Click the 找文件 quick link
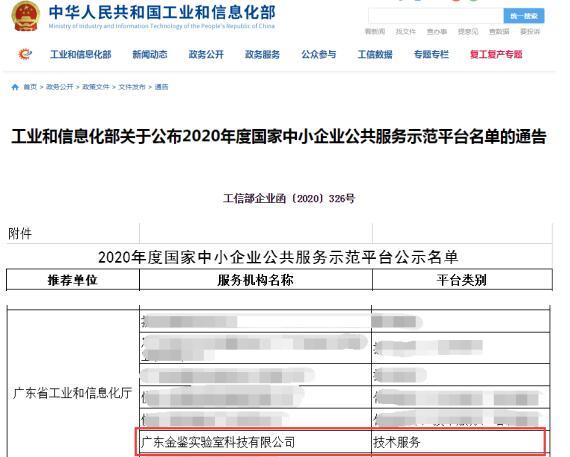 coord(405,32)
